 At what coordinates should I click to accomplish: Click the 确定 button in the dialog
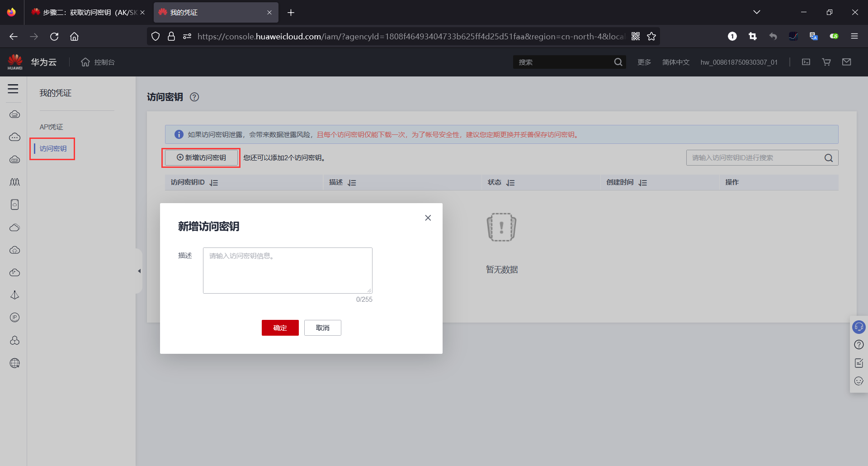pos(280,328)
